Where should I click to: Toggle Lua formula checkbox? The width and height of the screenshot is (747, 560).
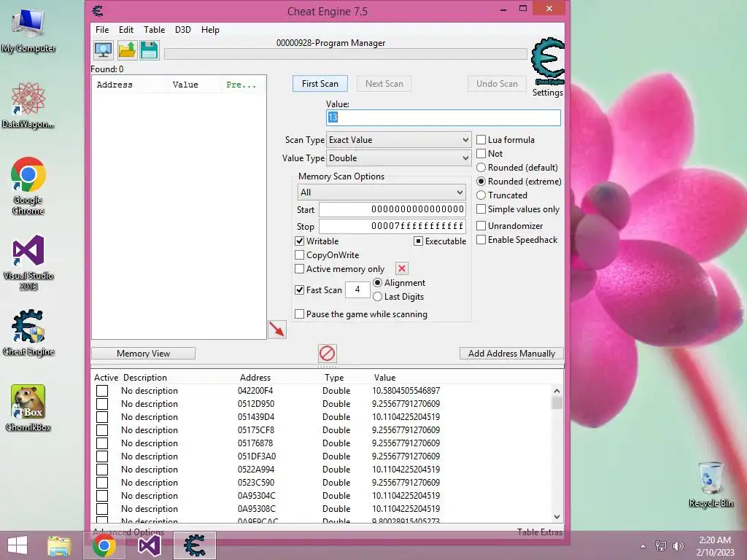(481, 139)
